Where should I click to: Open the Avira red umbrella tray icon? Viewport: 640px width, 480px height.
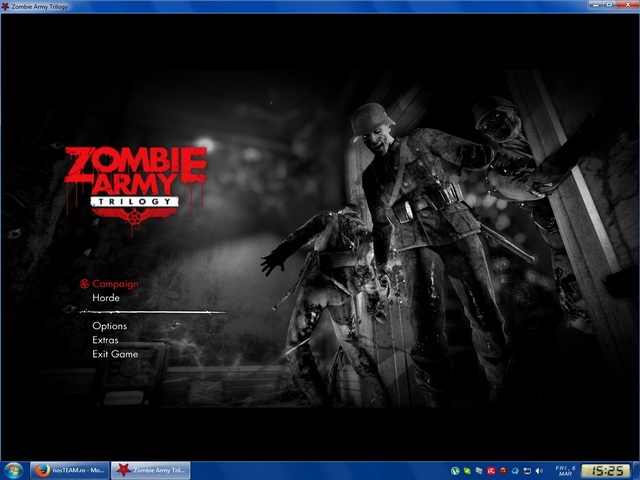click(491, 471)
